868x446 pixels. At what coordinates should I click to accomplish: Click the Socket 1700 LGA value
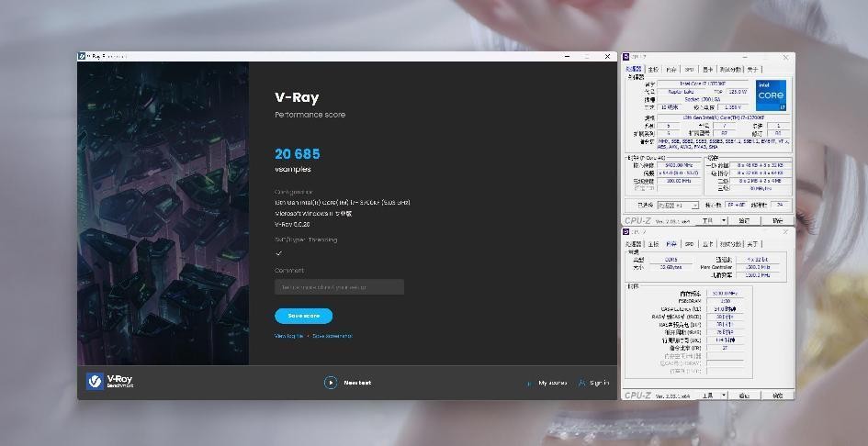703,99
